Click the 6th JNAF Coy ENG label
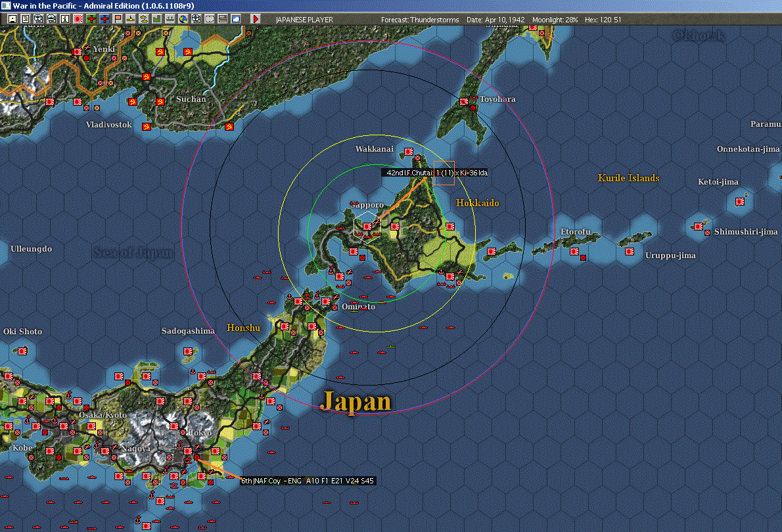This screenshot has width=782, height=532. pyautogui.click(x=308, y=481)
